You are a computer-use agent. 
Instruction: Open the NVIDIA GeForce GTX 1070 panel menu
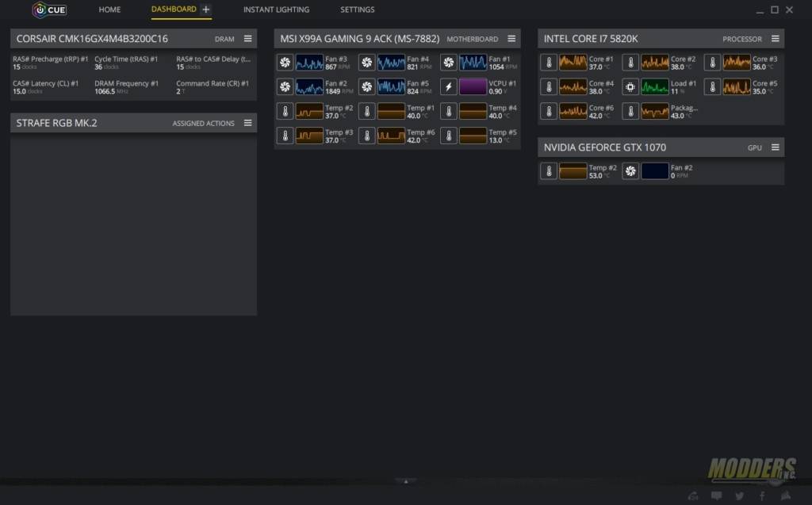(x=776, y=147)
